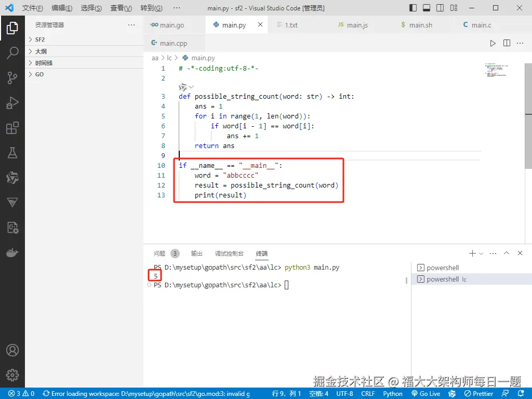Open the Explorer view in activity bar
Viewport: 532px width, 399px height.
tap(12, 28)
